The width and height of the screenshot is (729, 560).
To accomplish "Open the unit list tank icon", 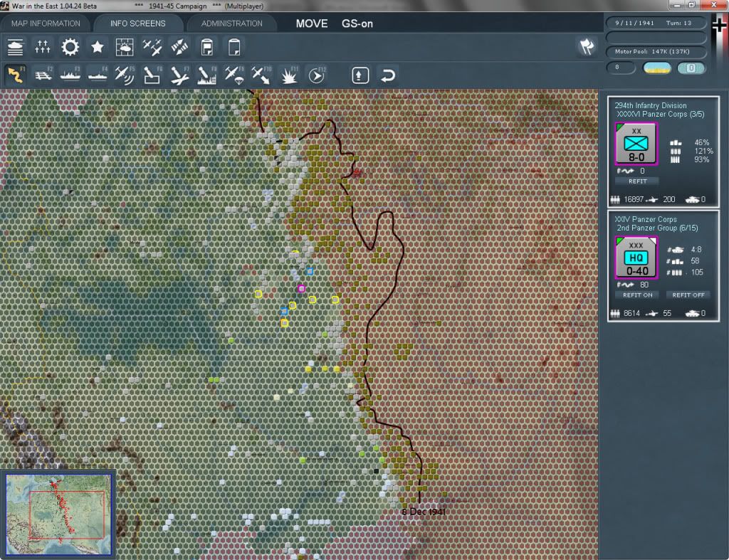I will [x=16, y=47].
